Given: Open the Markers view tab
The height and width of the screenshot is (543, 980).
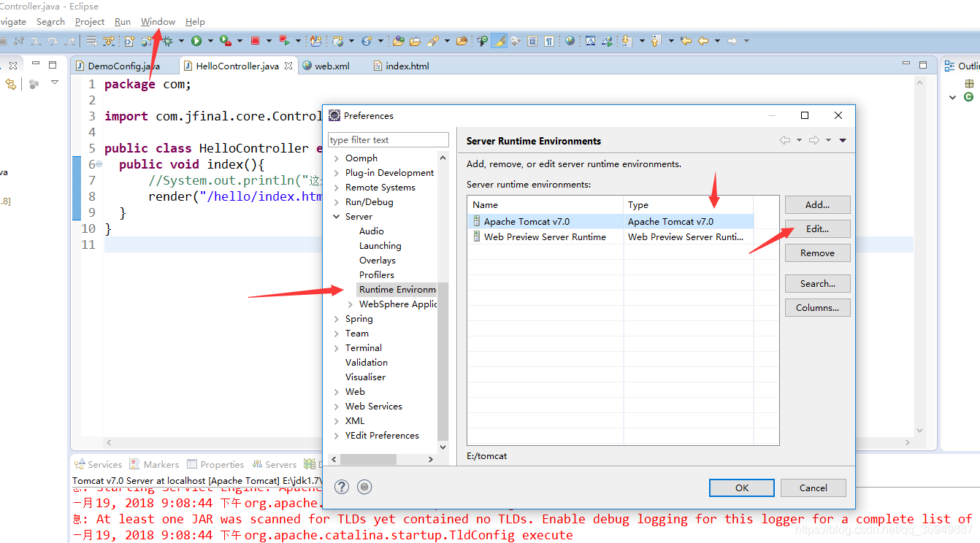Looking at the screenshot, I should (x=154, y=464).
